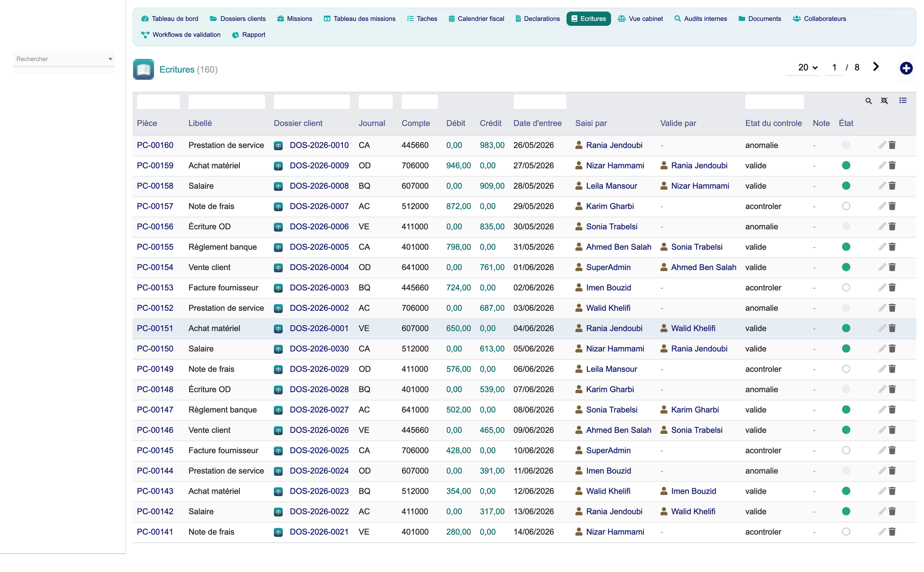Screen dimensions: 924x572
Task: Edit entry PC-00159 with pencil icon
Action: click(882, 165)
